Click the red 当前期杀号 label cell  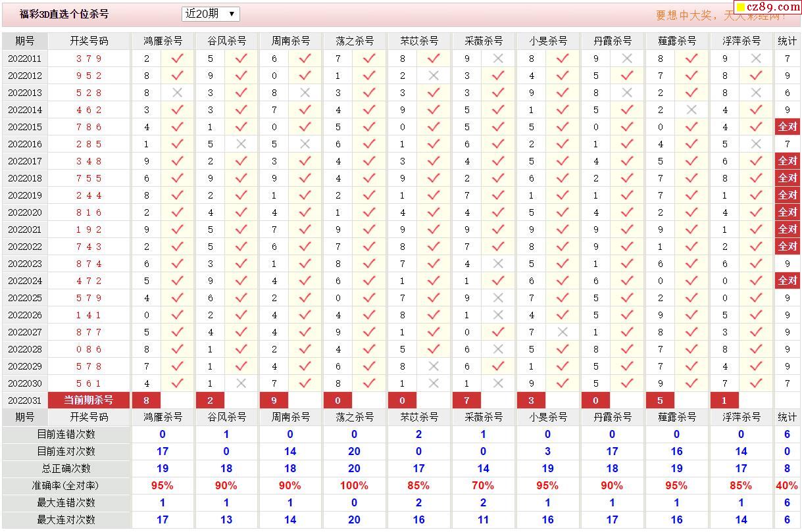[88, 400]
